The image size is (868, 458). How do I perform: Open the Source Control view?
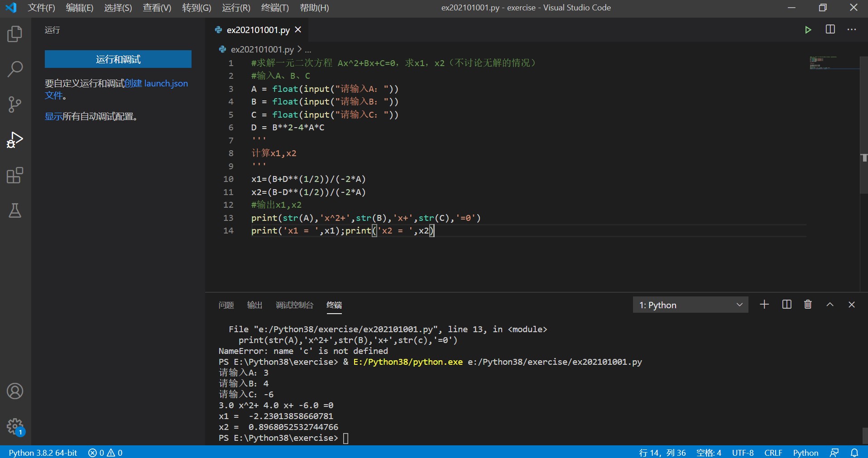15,105
